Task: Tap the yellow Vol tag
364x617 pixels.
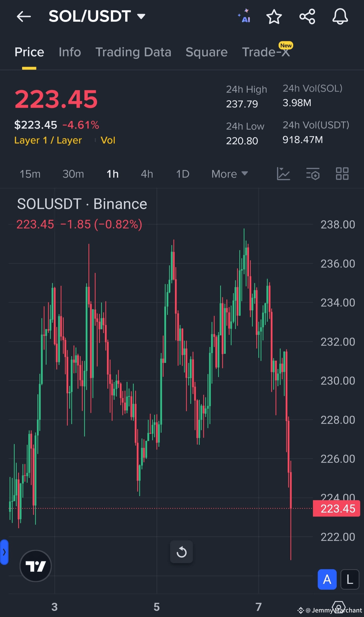Action: click(108, 140)
